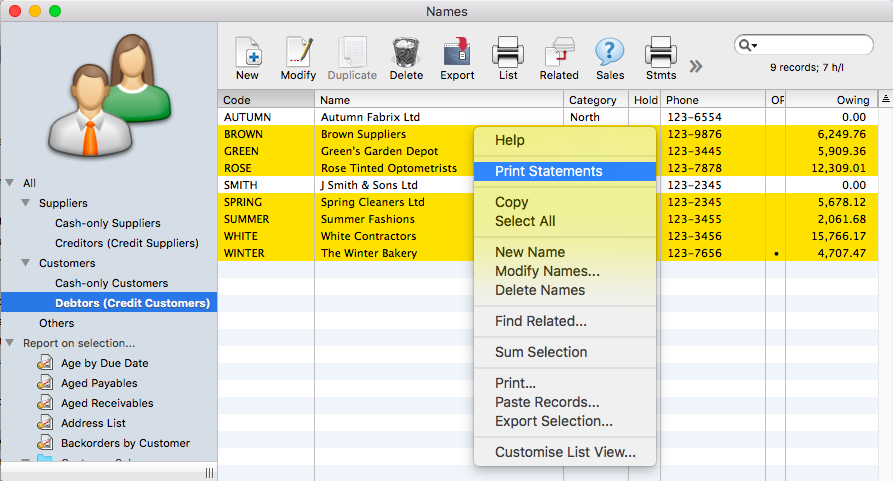
Task: Collapse the Customers tree group
Action: tap(27, 263)
